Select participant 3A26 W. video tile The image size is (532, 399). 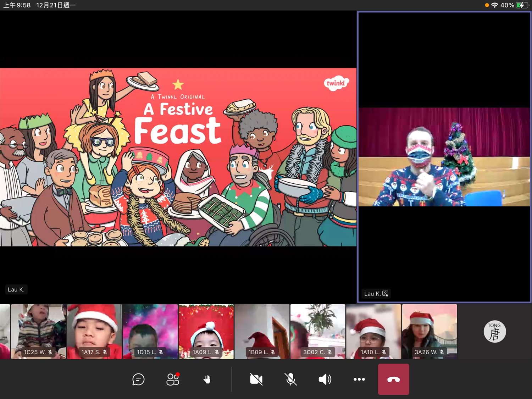point(430,332)
